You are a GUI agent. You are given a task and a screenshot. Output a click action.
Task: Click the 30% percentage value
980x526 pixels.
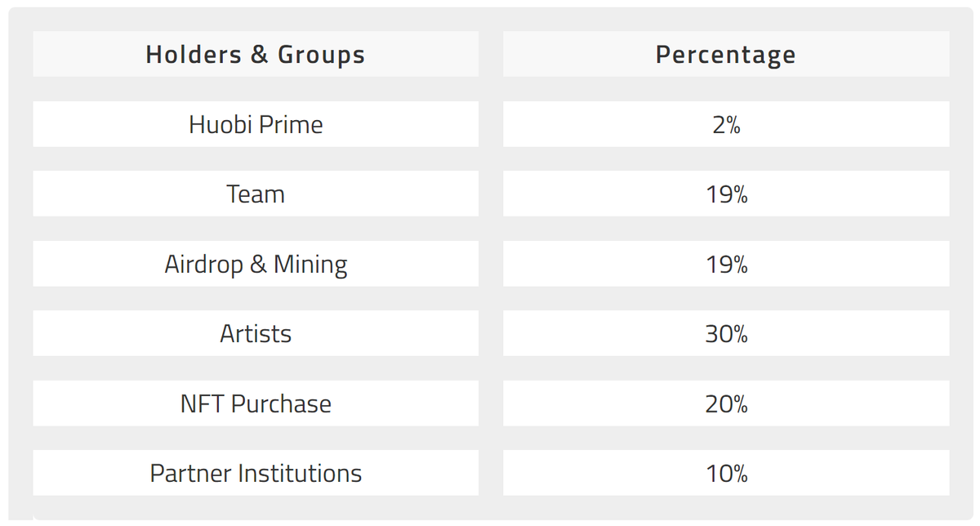[725, 334]
